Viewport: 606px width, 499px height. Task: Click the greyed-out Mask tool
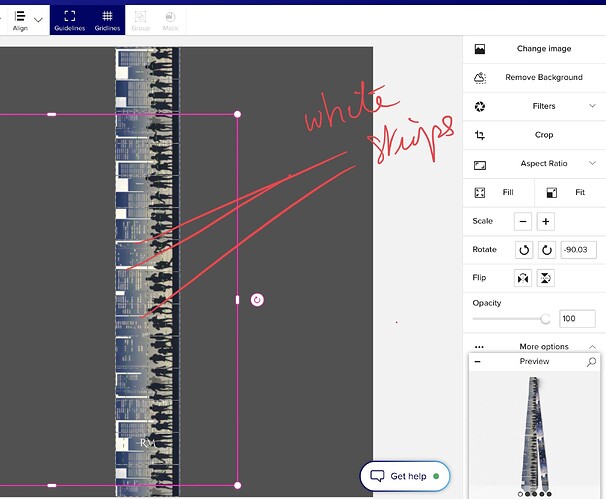pyautogui.click(x=170, y=20)
